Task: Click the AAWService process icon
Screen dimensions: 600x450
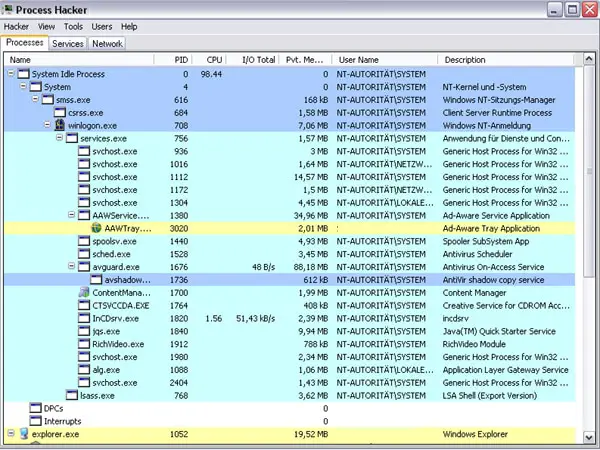Action: coord(84,215)
